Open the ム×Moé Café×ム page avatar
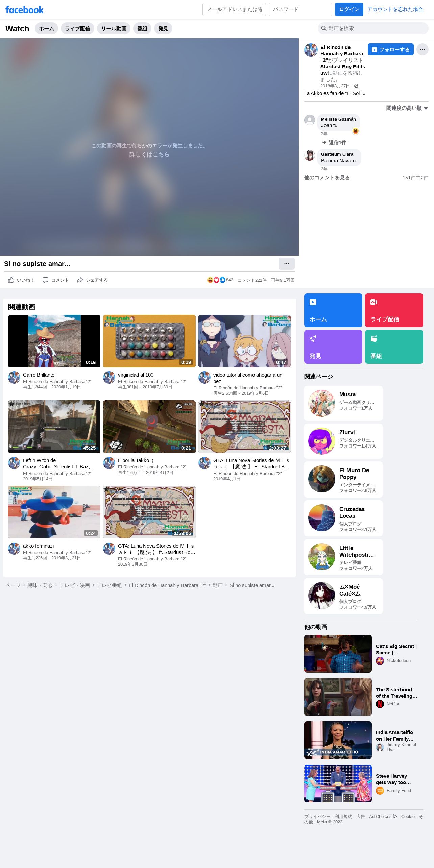The height and width of the screenshot is (868, 434). click(x=322, y=596)
